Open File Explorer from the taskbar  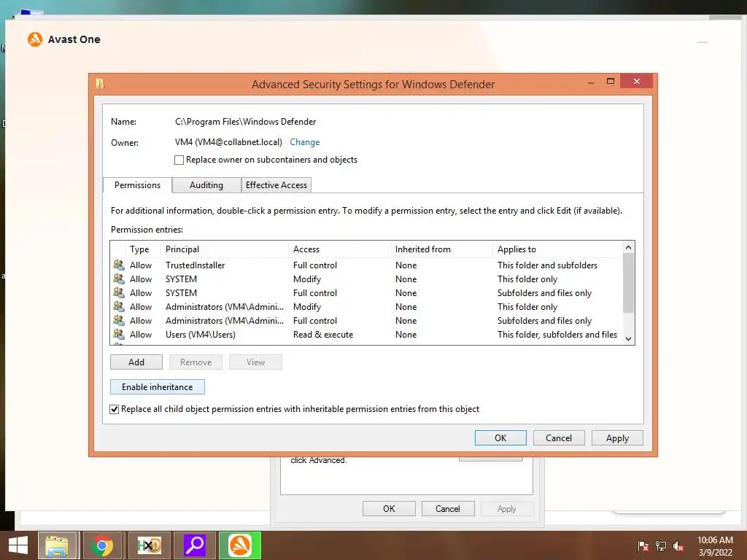pos(57,545)
